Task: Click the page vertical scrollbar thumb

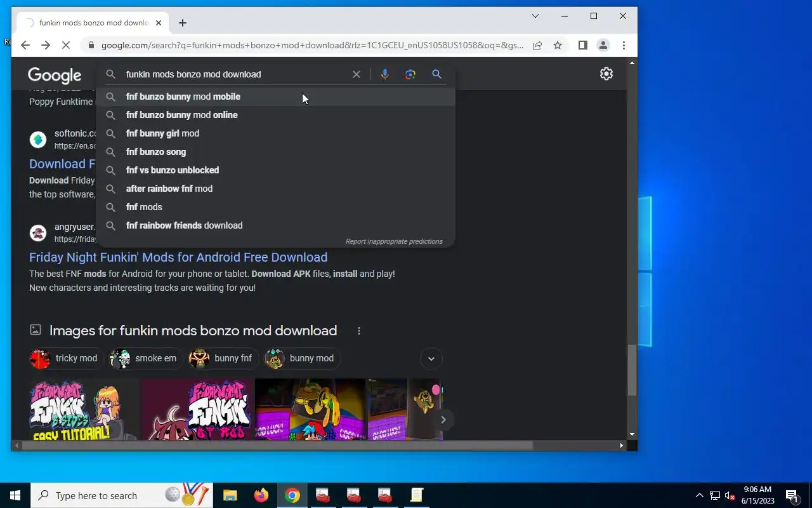Action: pos(632,370)
